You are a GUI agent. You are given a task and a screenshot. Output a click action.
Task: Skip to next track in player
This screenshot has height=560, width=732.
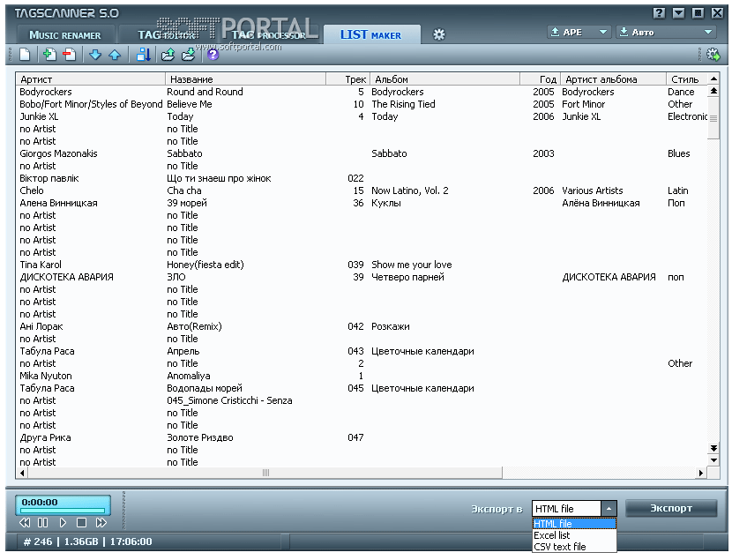point(101,523)
